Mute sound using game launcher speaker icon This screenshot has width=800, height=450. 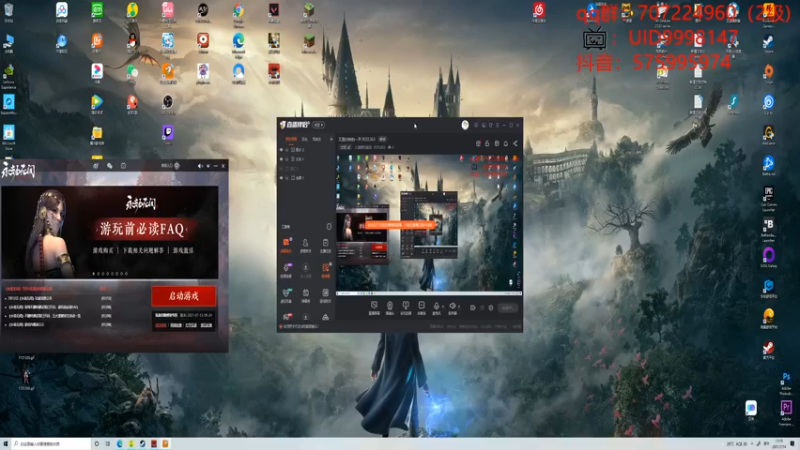click(200, 166)
